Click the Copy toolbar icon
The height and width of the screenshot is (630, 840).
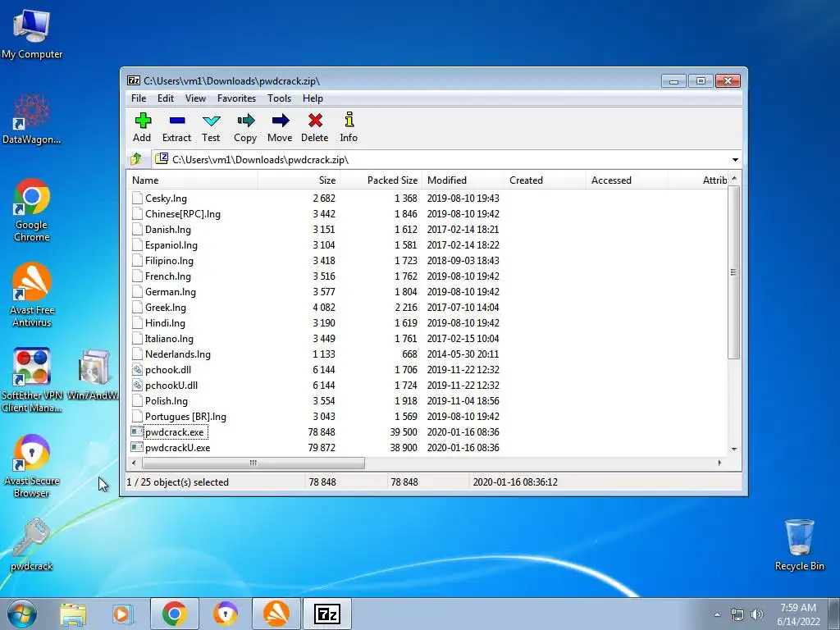point(245,121)
